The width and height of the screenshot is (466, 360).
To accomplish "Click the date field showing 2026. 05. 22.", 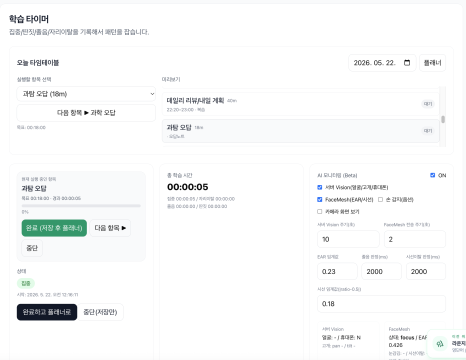I will coord(382,63).
